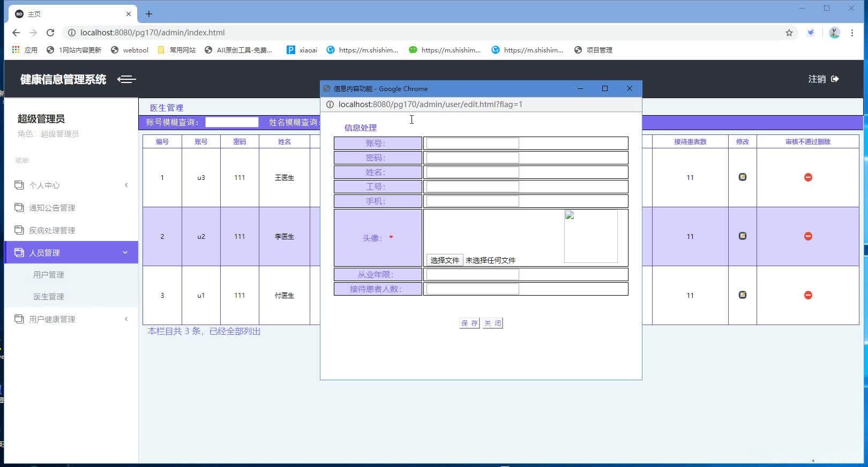Focus the 账号 input field
This screenshot has height=467, width=868.
pyautogui.click(x=473, y=143)
